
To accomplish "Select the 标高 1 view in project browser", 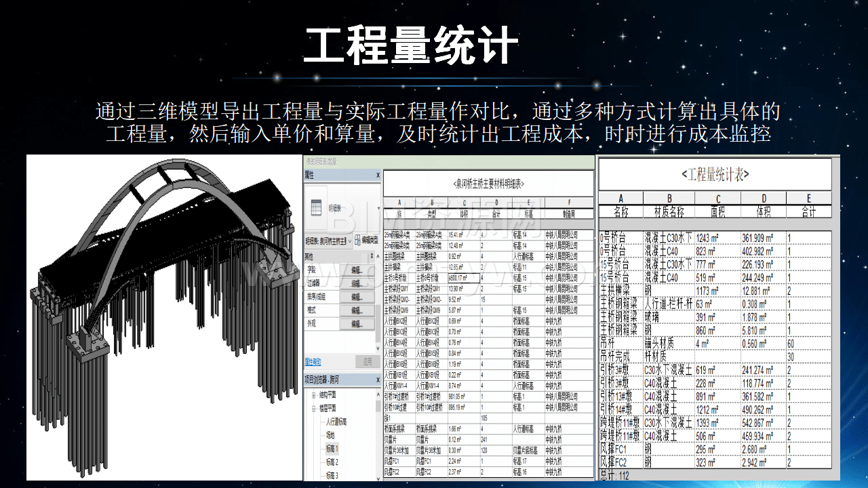I will pyautogui.click(x=332, y=449).
